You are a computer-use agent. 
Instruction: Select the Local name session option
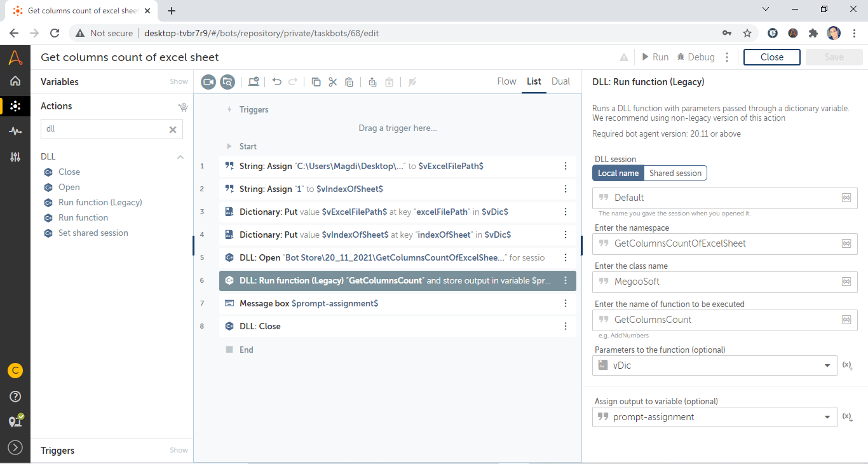click(618, 173)
